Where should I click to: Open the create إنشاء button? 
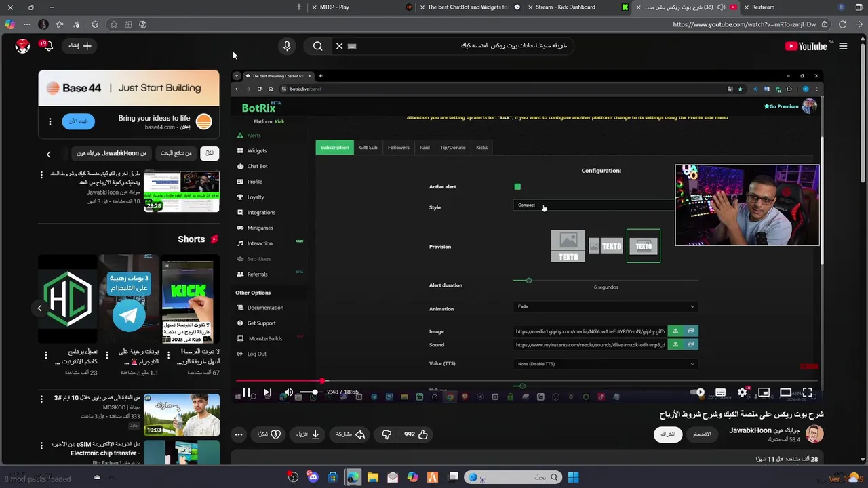point(80,46)
